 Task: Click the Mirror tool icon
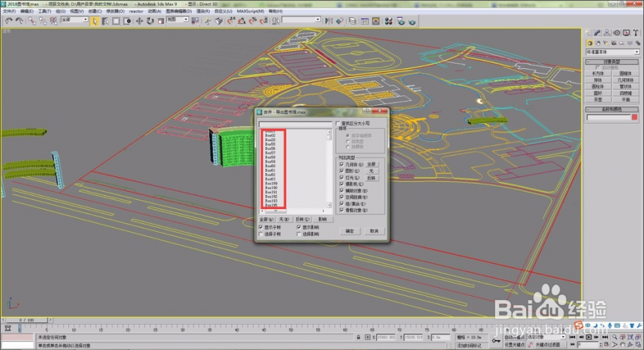tap(329, 21)
